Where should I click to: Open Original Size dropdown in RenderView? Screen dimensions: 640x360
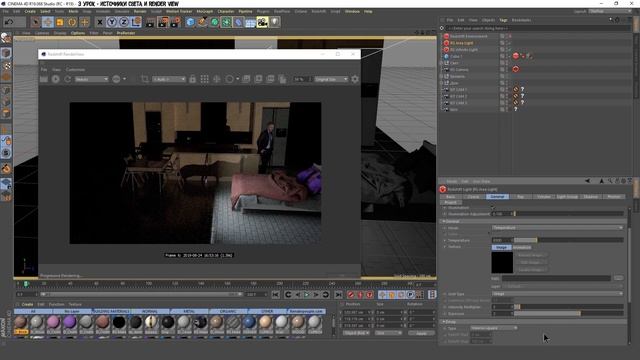(x=331, y=79)
